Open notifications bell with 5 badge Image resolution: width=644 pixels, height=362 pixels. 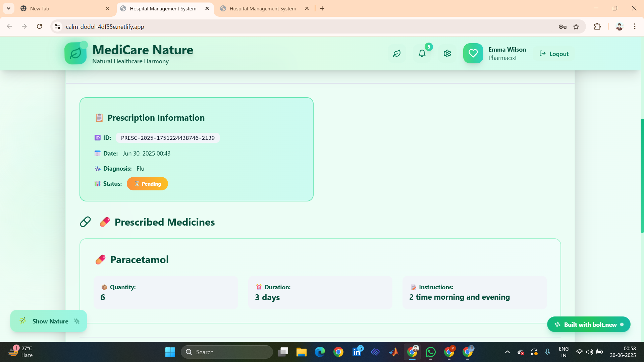point(422,54)
